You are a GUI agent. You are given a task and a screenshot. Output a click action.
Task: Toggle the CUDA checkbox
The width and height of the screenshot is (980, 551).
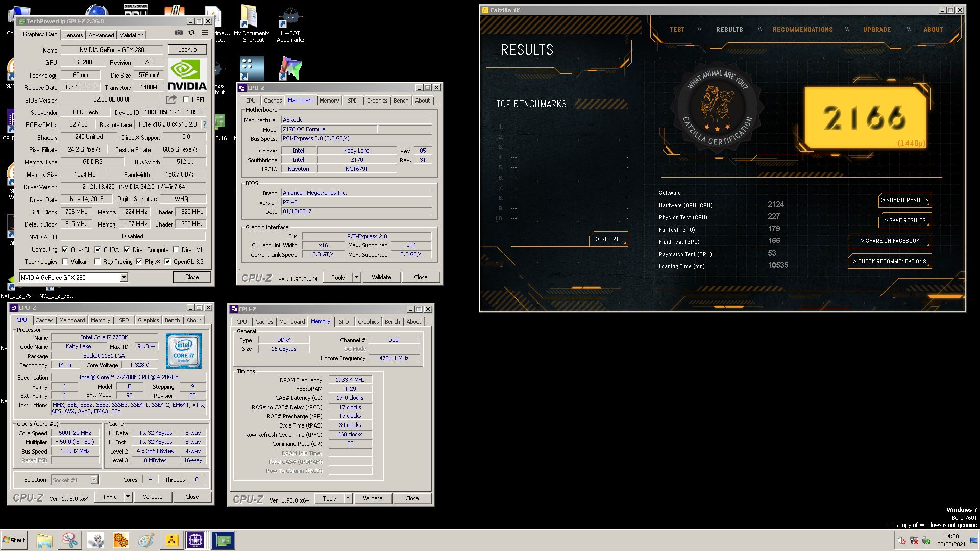coord(97,249)
